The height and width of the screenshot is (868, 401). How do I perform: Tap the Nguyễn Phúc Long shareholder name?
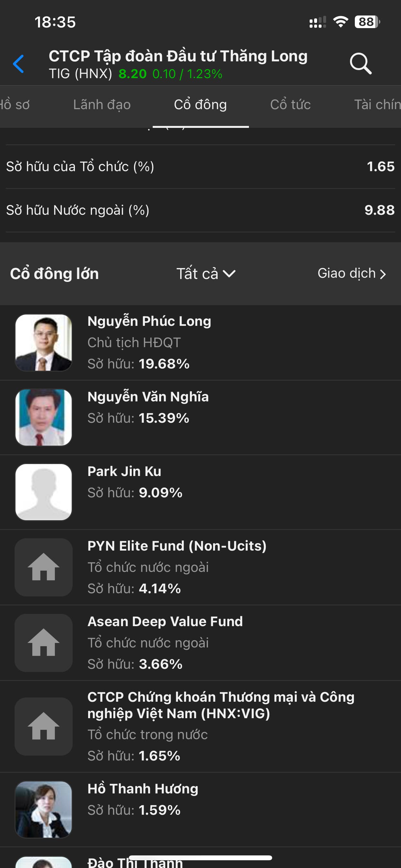coord(149,321)
